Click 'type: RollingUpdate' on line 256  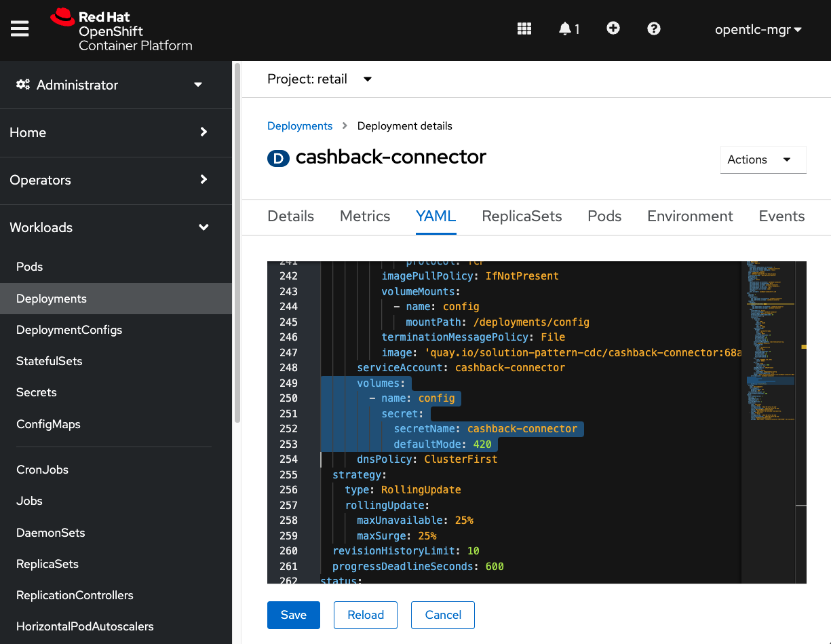(x=402, y=490)
